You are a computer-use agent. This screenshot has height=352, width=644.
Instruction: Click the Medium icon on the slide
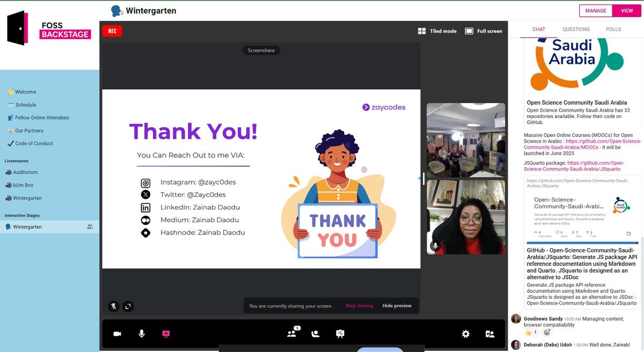click(x=145, y=220)
